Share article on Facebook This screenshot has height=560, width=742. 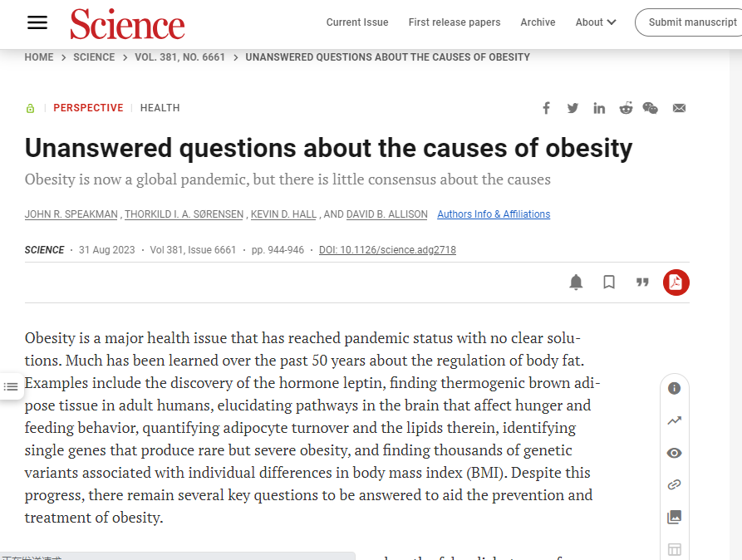pos(546,108)
